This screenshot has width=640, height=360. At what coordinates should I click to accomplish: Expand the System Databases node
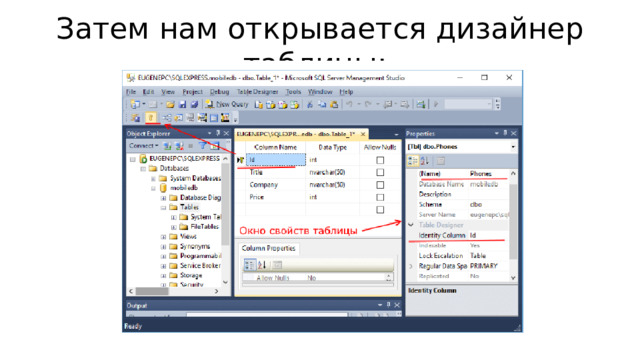click(x=153, y=179)
